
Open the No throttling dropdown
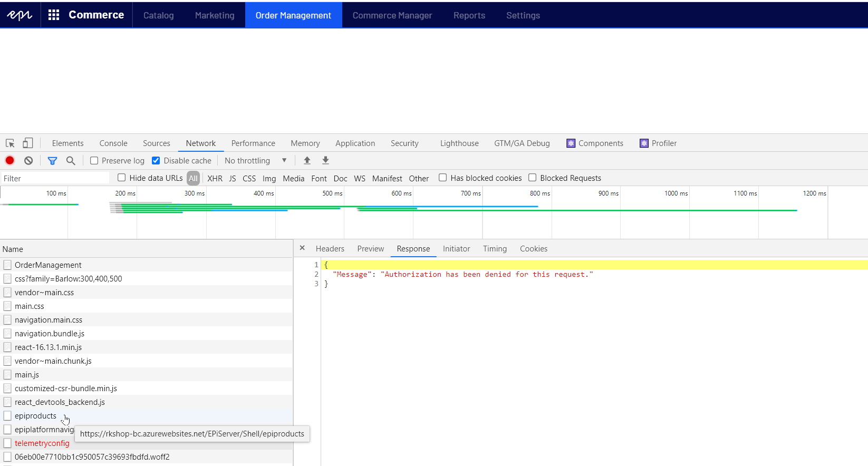[x=255, y=161]
